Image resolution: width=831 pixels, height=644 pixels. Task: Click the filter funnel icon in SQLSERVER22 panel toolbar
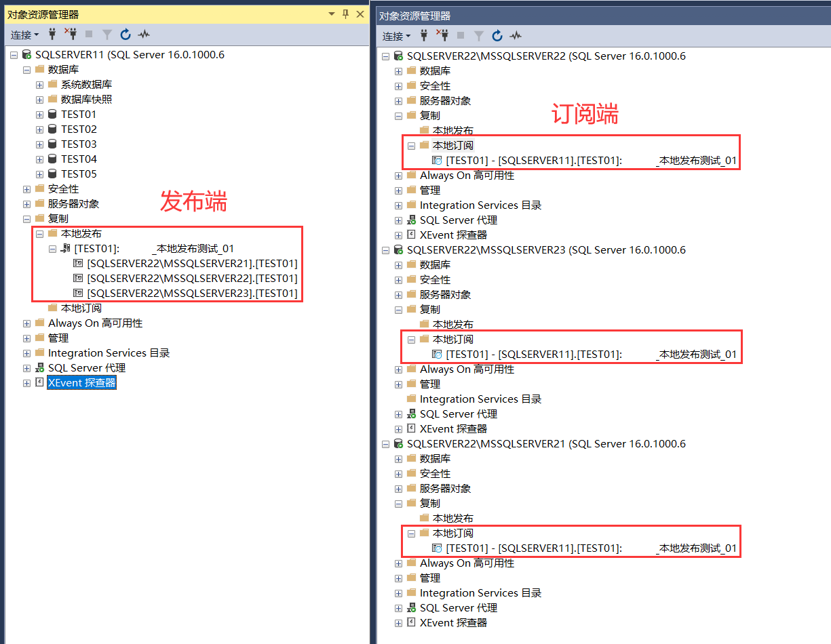(478, 35)
